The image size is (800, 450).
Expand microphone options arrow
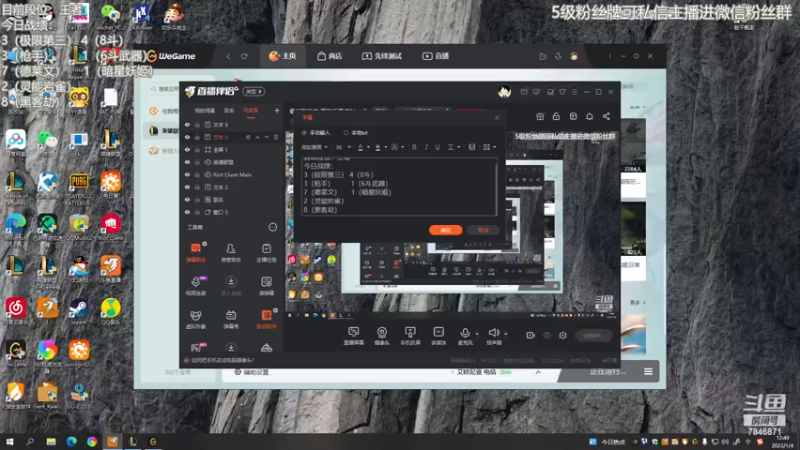coord(477,334)
